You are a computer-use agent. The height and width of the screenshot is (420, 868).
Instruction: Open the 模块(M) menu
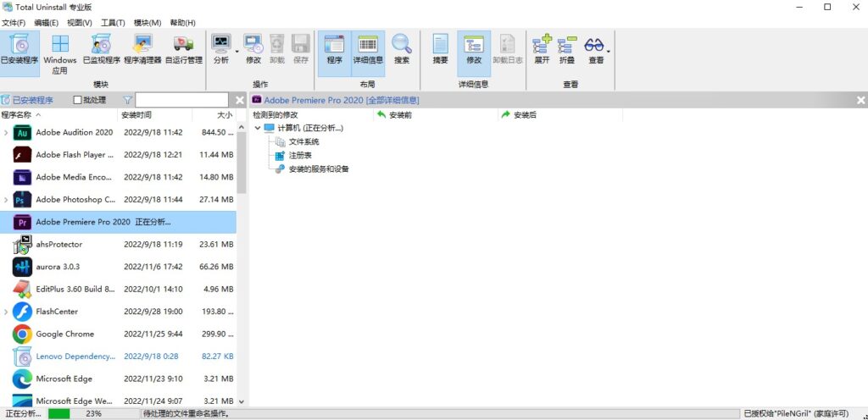pyautogui.click(x=147, y=23)
